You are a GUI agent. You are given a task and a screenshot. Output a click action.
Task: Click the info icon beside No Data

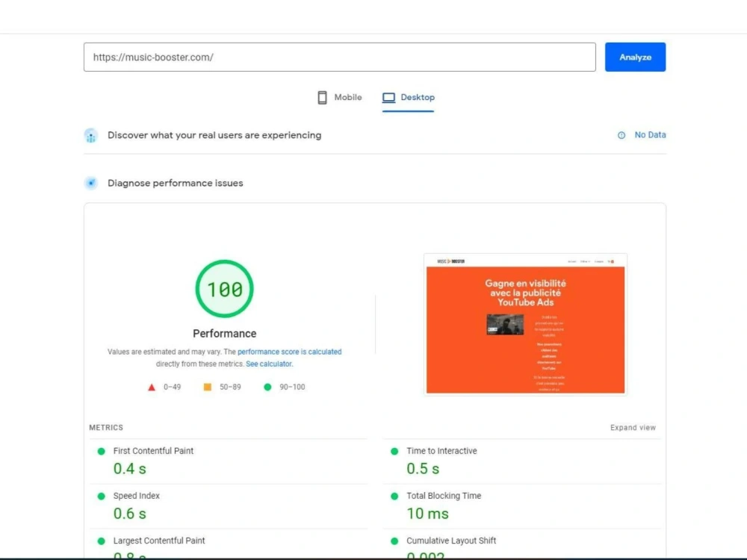click(621, 135)
